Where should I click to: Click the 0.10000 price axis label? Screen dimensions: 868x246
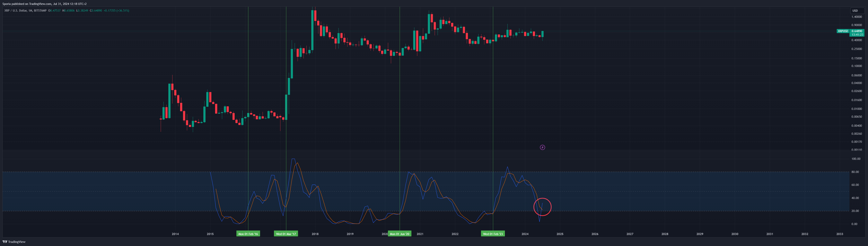click(856, 66)
